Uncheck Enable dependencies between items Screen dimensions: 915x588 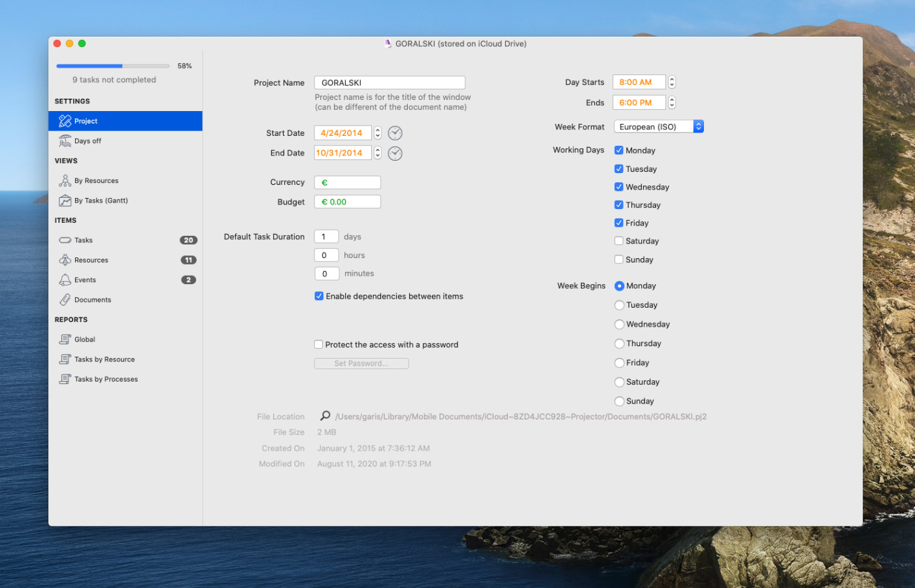pos(319,296)
